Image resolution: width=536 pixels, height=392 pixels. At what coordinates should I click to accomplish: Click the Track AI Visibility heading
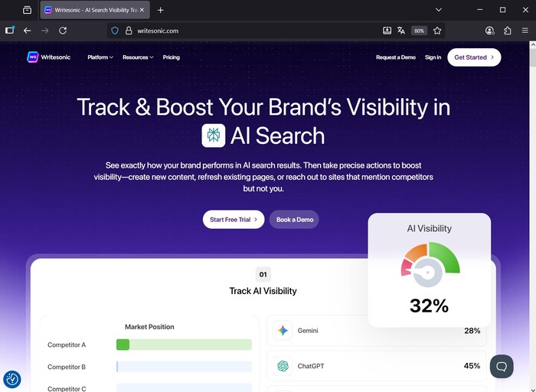263,291
